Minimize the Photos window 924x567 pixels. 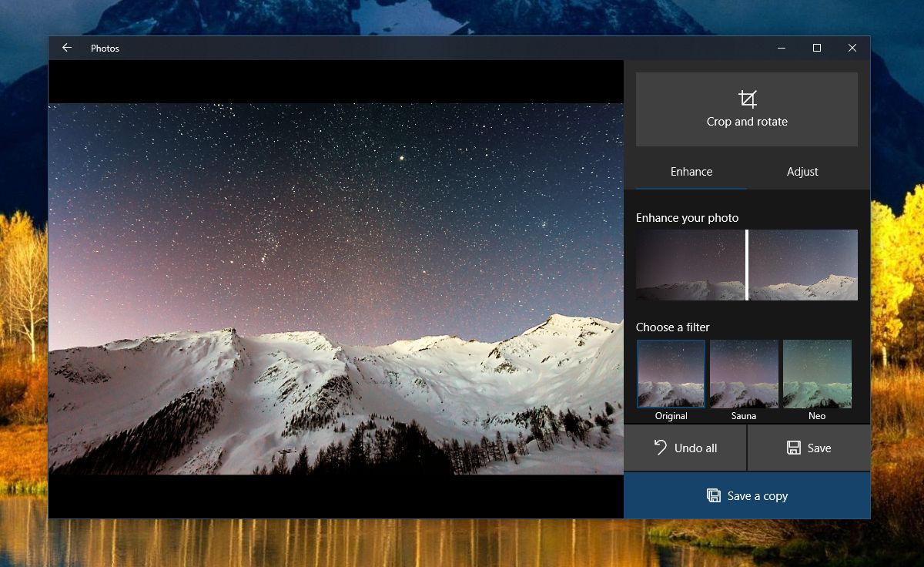pos(782,48)
